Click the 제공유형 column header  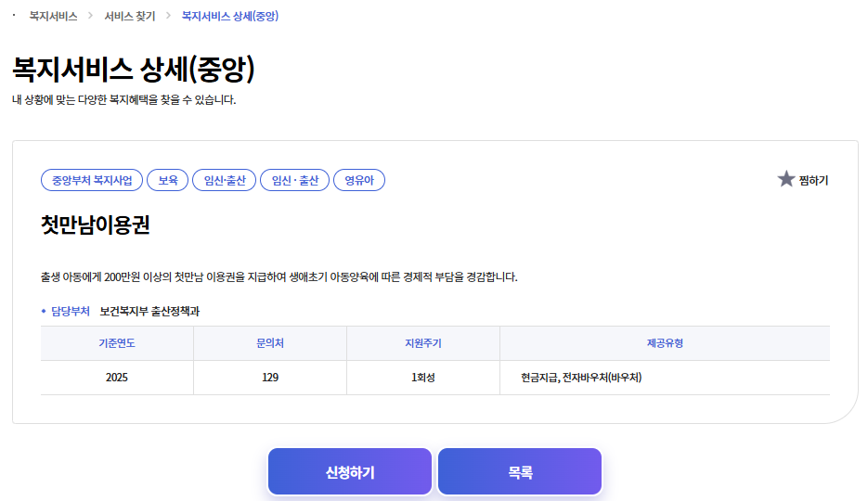click(x=665, y=343)
